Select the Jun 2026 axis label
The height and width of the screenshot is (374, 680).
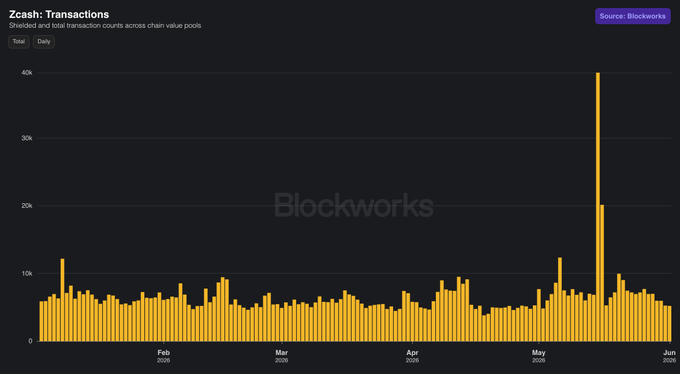[x=669, y=356]
